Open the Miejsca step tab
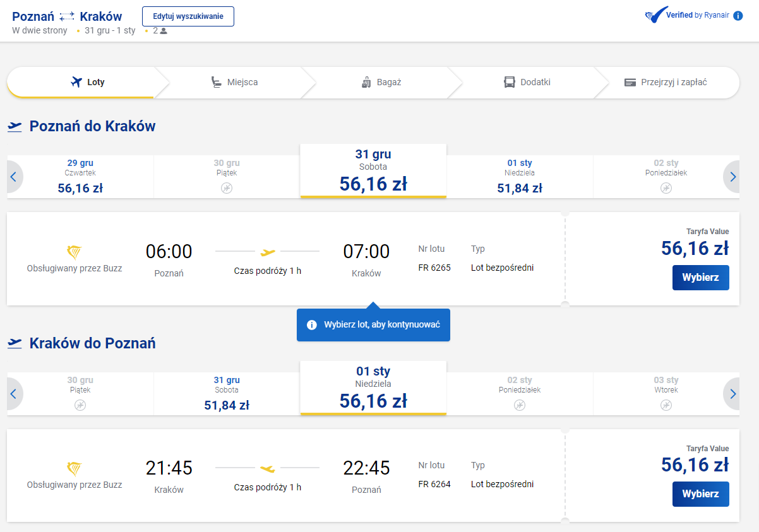759x532 pixels. point(234,82)
